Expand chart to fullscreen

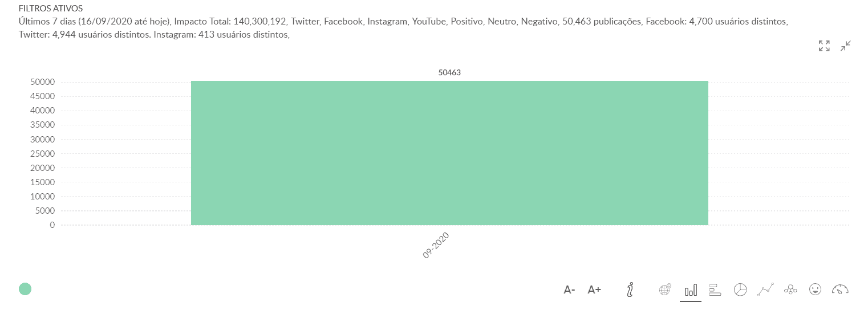click(x=824, y=46)
